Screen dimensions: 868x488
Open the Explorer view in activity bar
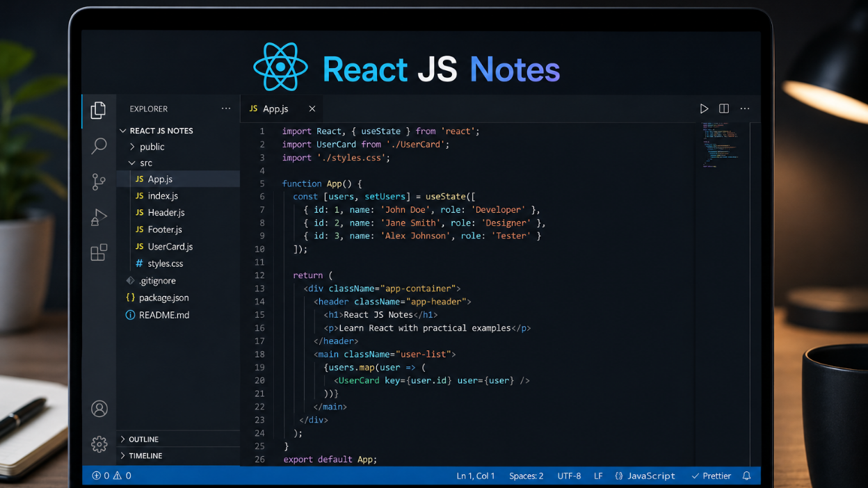click(x=99, y=110)
